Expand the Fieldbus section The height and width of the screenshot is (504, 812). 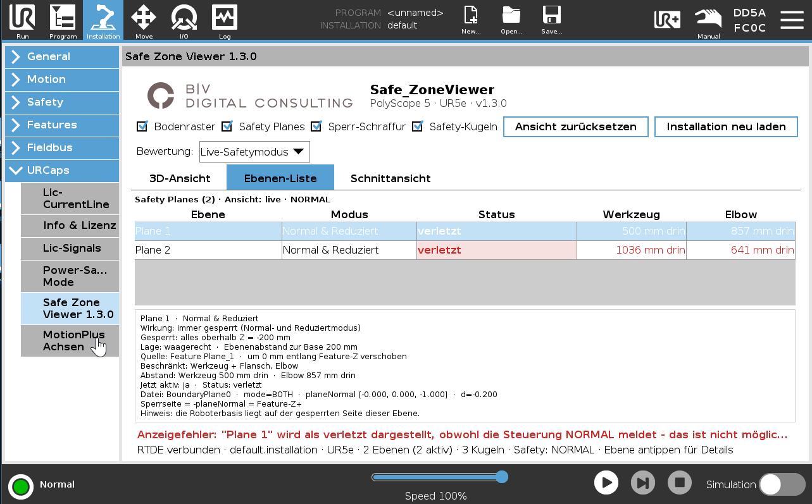(62, 147)
